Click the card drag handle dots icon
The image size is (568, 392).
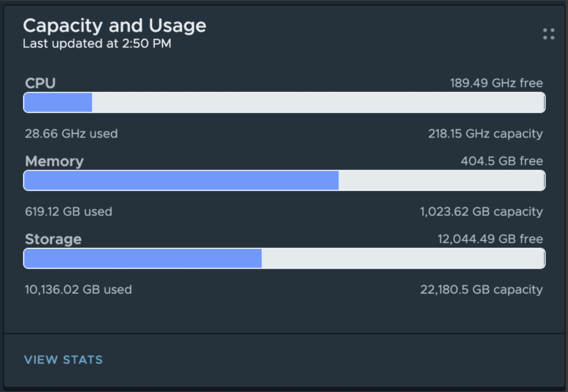[549, 34]
